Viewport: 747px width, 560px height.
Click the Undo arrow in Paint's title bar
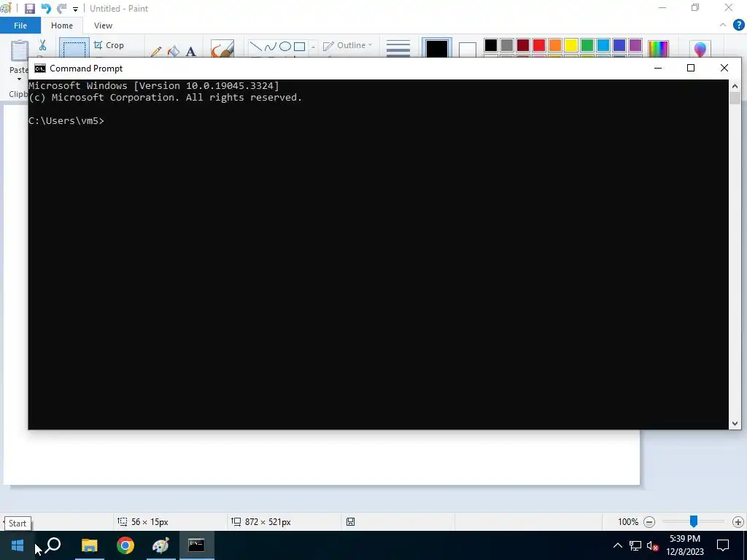(46, 9)
